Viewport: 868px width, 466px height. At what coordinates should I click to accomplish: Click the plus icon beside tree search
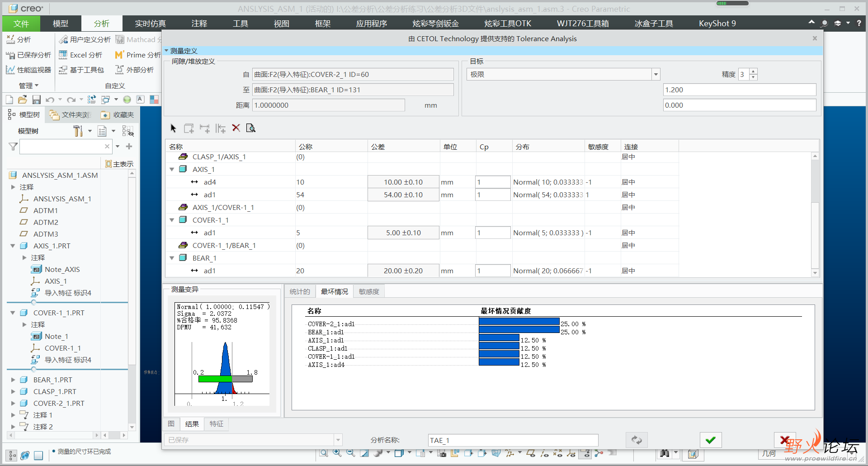(x=129, y=146)
